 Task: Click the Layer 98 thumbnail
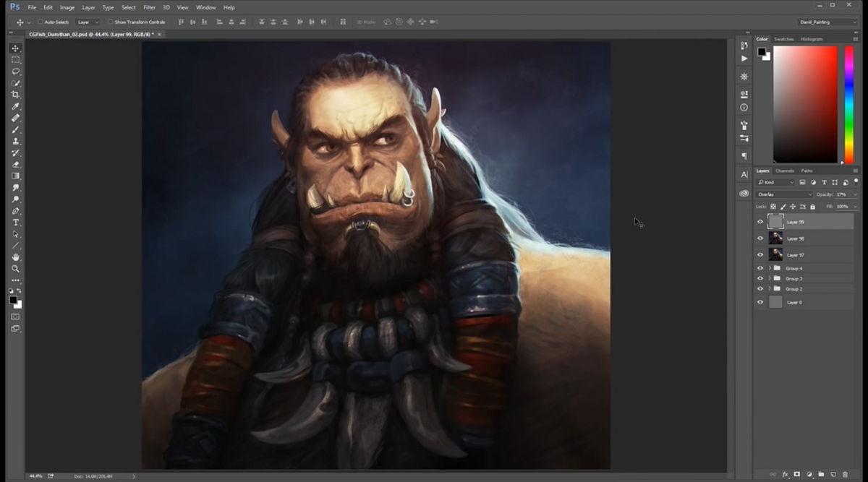pos(776,238)
